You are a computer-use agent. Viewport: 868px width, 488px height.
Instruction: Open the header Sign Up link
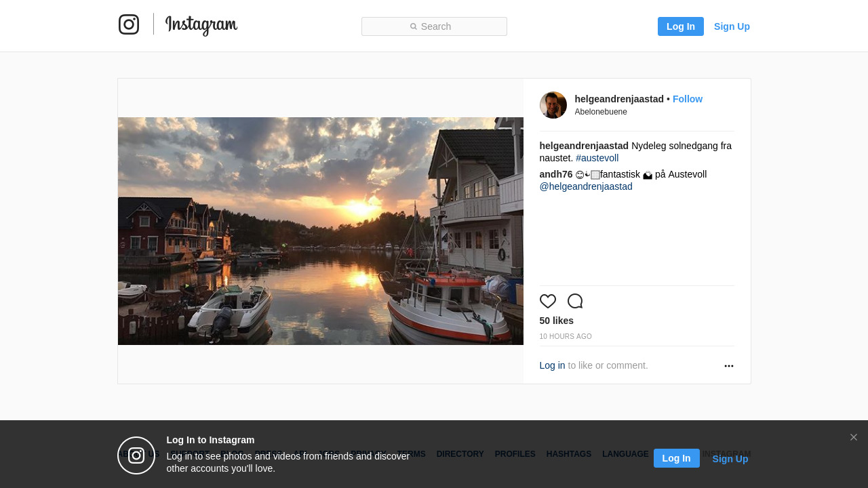pyautogui.click(x=732, y=26)
